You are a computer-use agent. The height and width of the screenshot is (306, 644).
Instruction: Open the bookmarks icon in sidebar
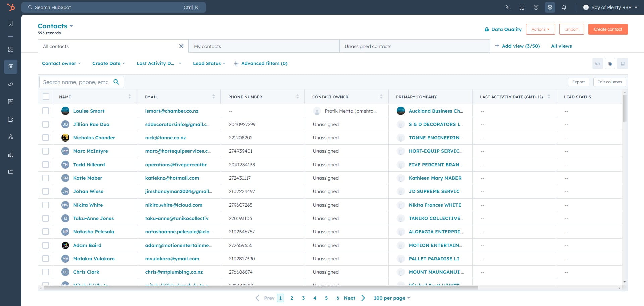[11, 24]
